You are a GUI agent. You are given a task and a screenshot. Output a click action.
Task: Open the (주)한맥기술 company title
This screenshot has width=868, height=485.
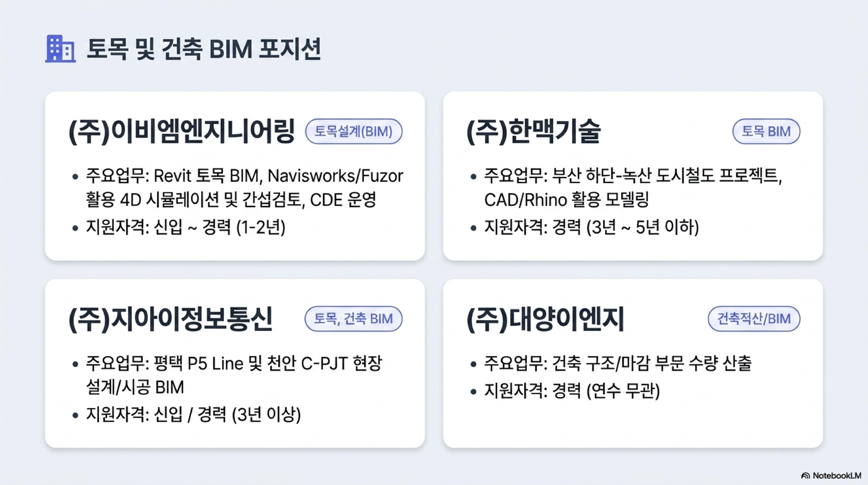[533, 131]
